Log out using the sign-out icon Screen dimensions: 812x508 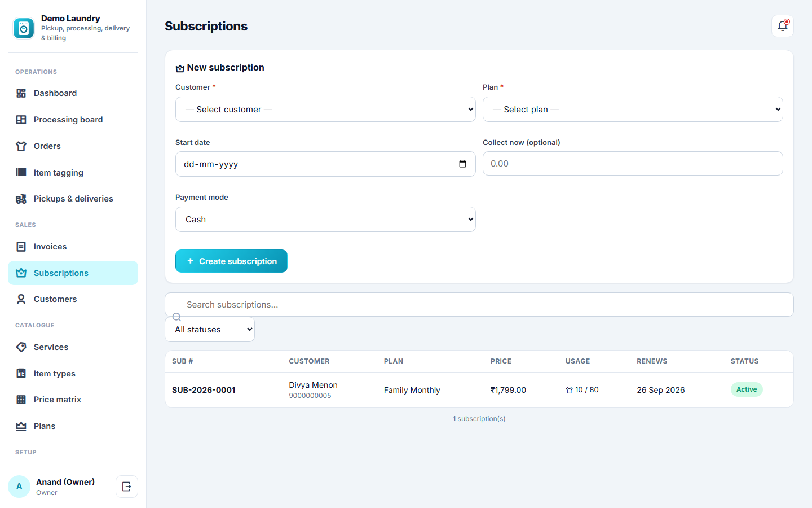pyautogui.click(x=127, y=487)
